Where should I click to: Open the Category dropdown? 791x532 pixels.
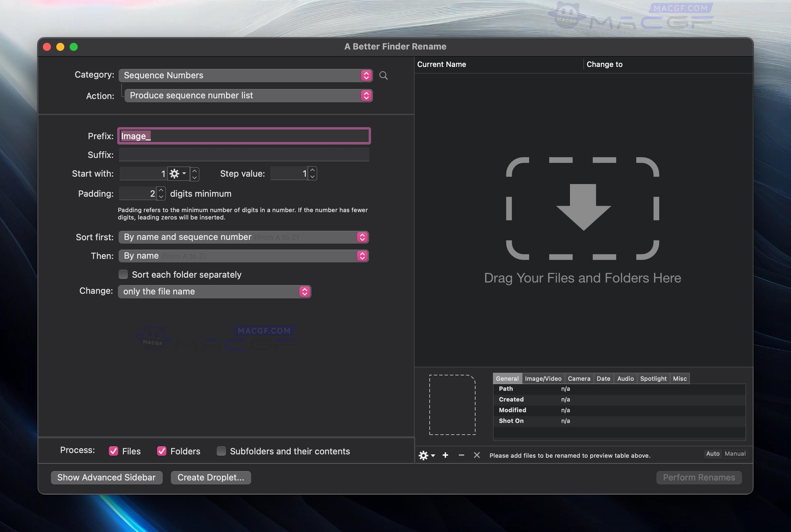point(245,75)
